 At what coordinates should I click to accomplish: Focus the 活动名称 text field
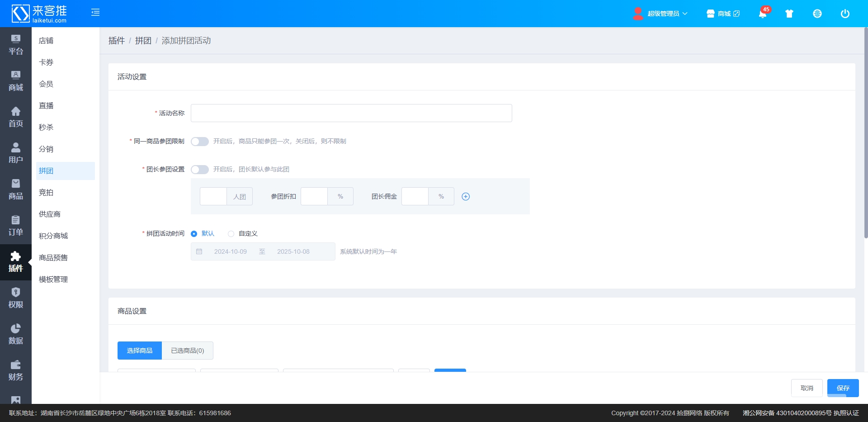point(351,113)
